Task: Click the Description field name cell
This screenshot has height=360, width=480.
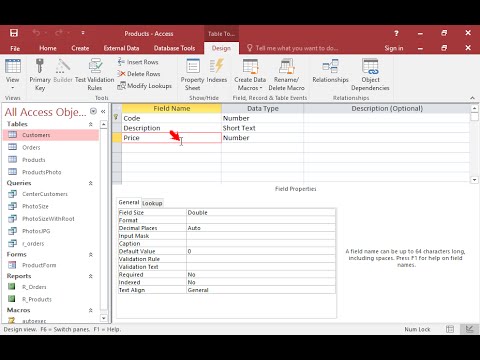Action: pyautogui.click(x=171, y=128)
